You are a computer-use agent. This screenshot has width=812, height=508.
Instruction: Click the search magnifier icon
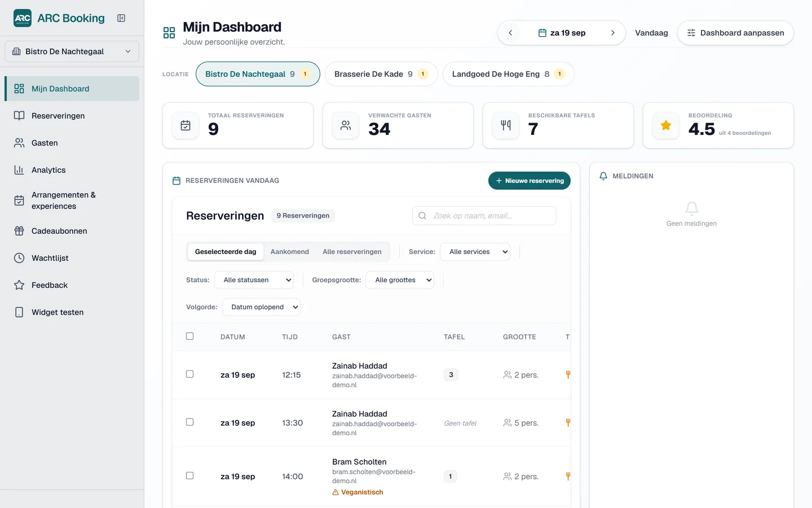point(422,216)
